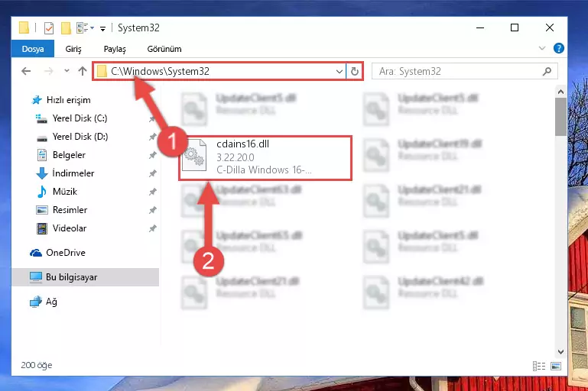Open the Dosya ribbon tab
588x391 pixels.
click(x=33, y=49)
